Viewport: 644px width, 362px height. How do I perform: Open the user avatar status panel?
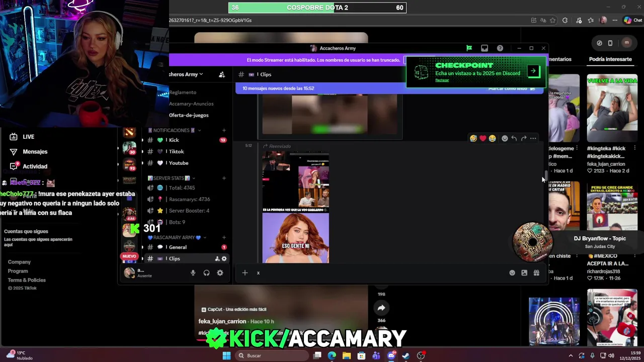(129, 273)
